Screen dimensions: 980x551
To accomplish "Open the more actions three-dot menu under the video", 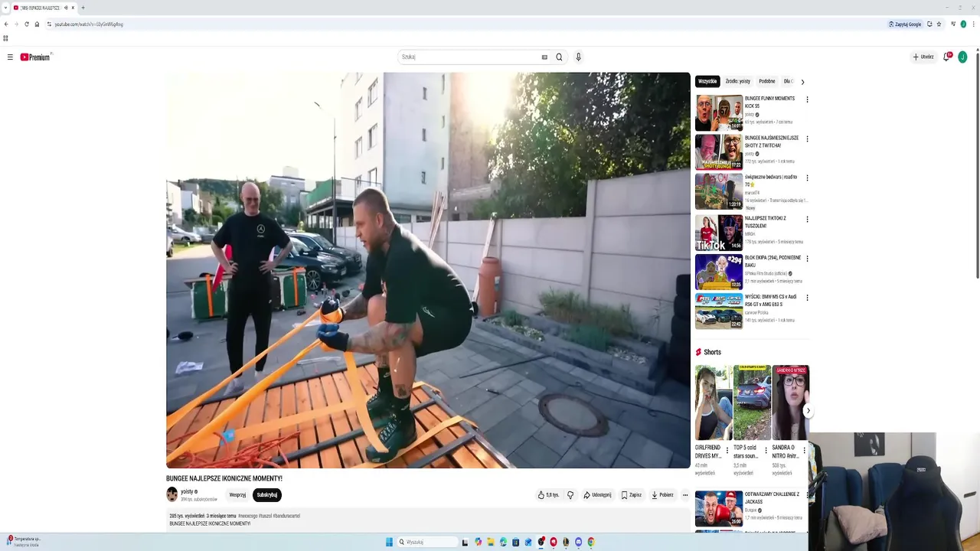I will coord(685,495).
